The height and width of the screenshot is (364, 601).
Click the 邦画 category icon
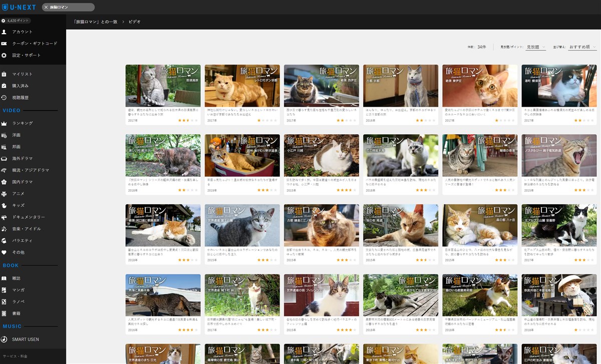[x=4, y=147]
